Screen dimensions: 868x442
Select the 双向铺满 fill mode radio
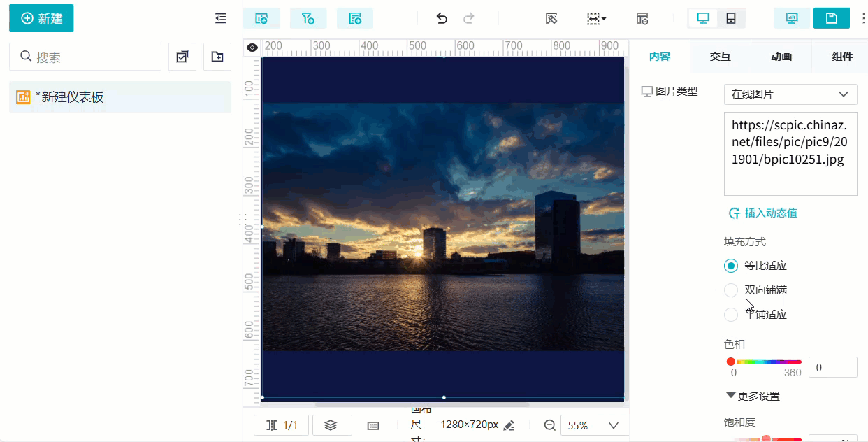[x=731, y=290]
